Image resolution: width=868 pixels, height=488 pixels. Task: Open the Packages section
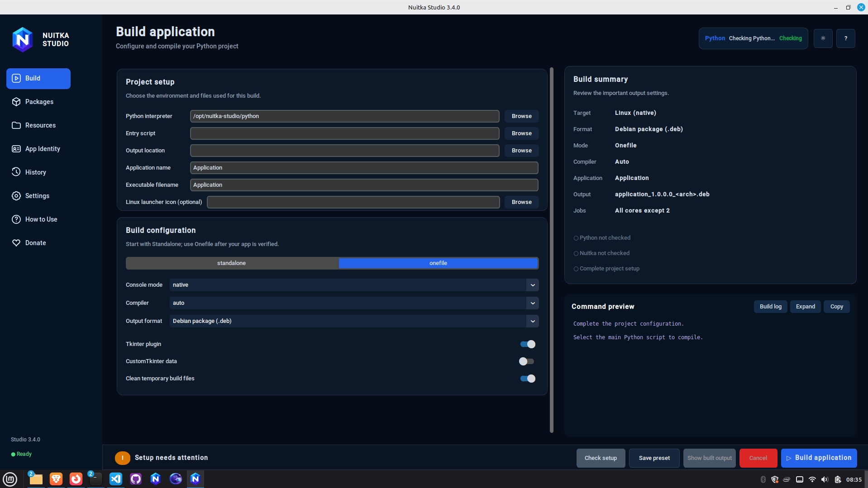(38, 102)
